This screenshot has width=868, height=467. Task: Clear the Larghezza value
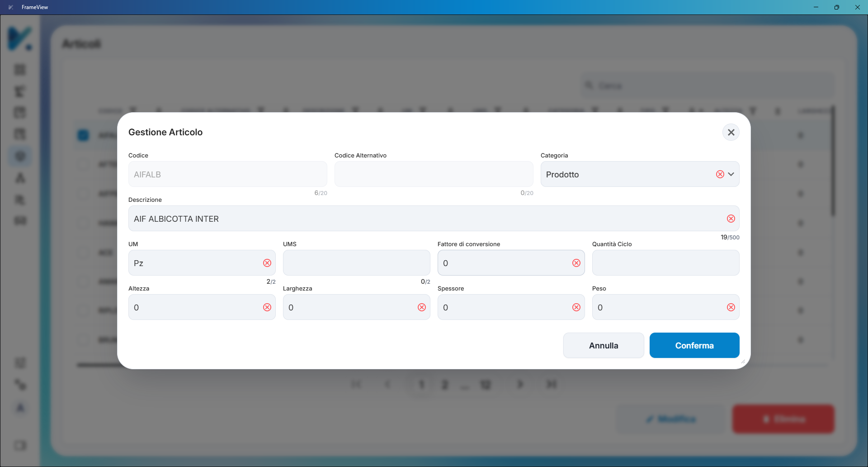422,307
